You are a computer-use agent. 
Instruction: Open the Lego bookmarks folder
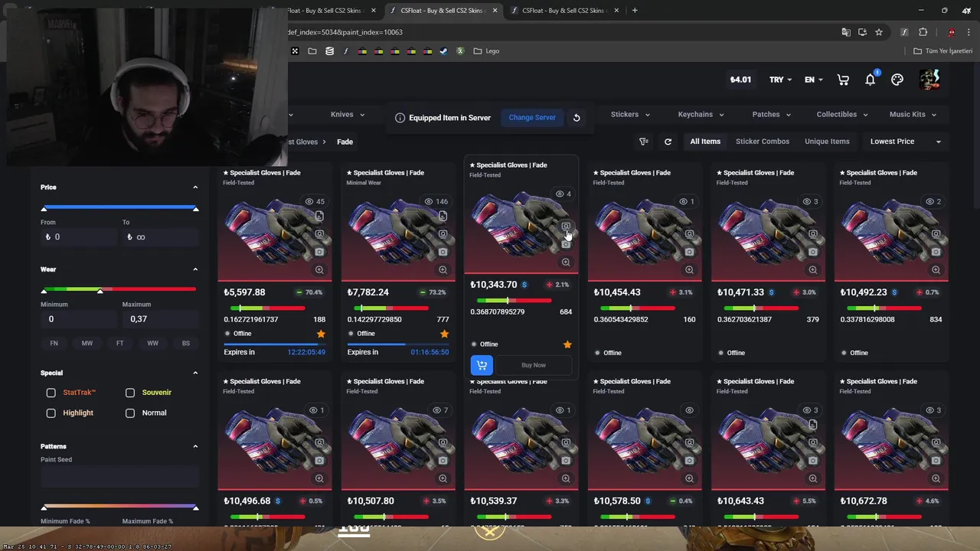click(x=486, y=51)
